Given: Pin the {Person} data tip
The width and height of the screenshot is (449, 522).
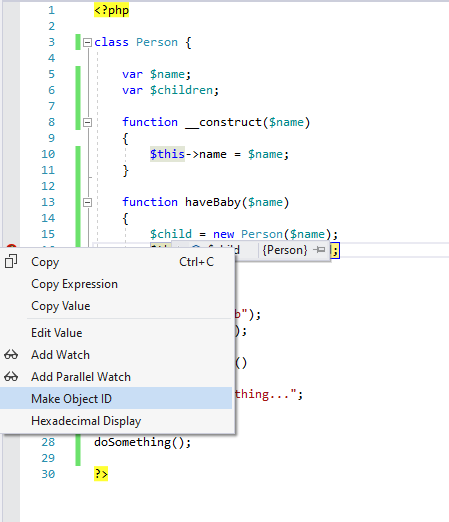Looking at the screenshot, I should pyautogui.click(x=319, y=250).
